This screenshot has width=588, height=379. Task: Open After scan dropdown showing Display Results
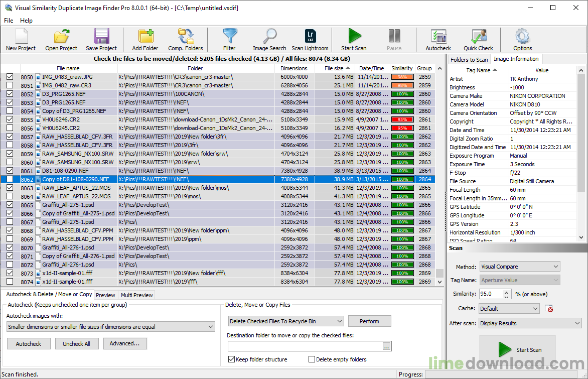click(x=530, y=323)
